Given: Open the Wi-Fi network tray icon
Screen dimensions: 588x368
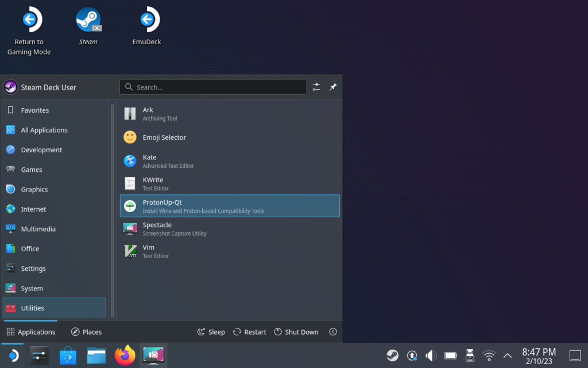Looking at the screenshot, I should tap(489, 355).
